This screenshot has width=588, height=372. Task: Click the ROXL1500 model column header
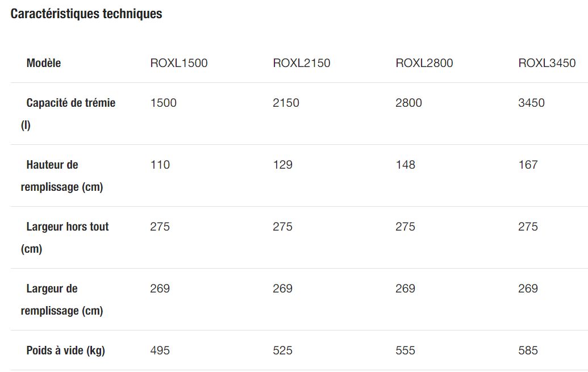coord(179,63)
